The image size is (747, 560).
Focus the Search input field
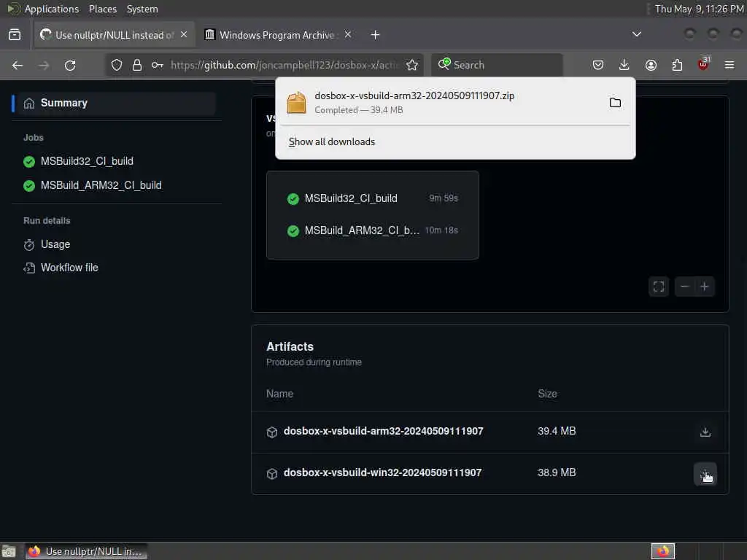pyautogui.click(x=498, y=65)
